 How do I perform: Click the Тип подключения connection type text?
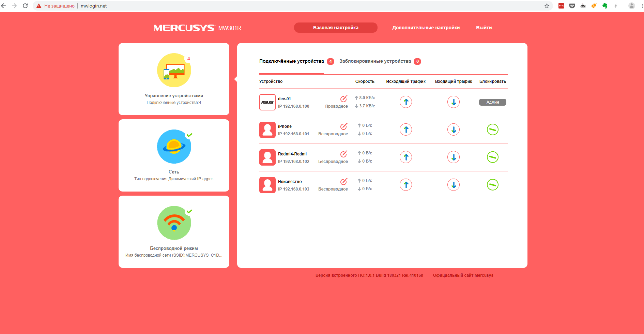pyautogui.click(x=174, y=179)
